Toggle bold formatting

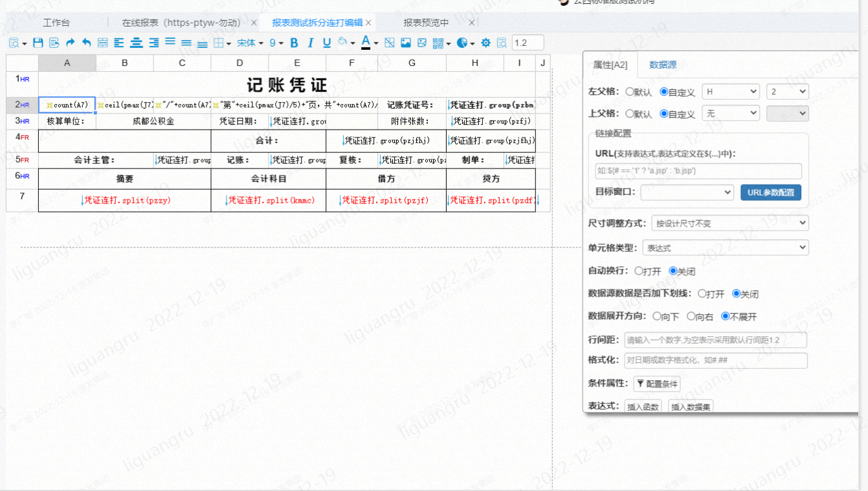tap(294, 43)
